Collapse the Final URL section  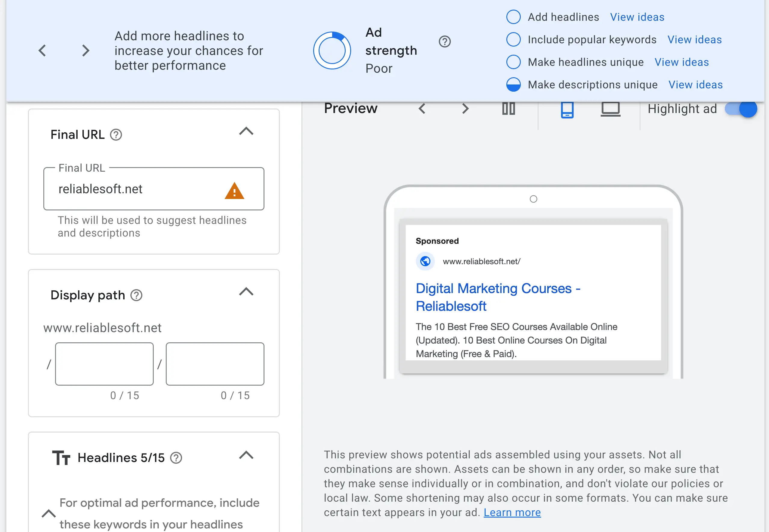246,131
